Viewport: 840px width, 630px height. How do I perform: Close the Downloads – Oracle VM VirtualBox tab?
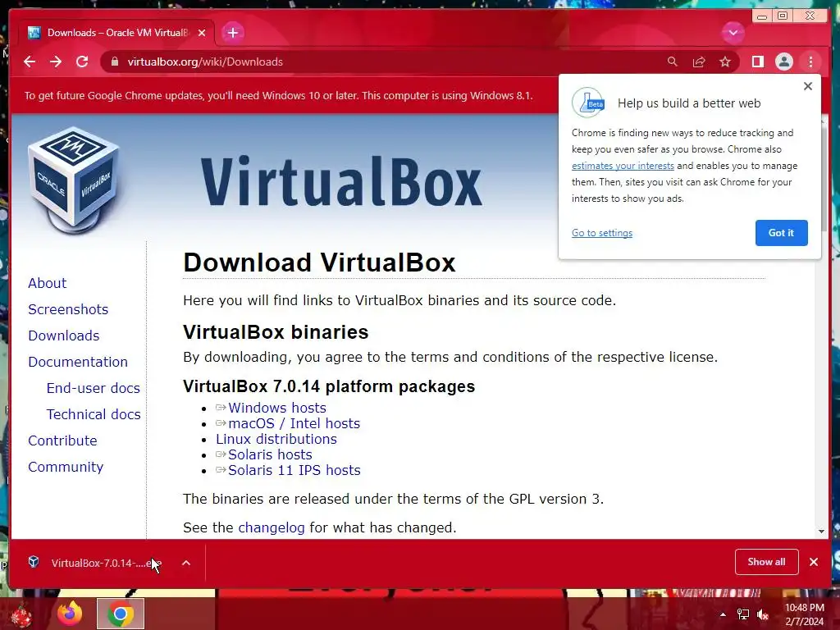[202, 33]
